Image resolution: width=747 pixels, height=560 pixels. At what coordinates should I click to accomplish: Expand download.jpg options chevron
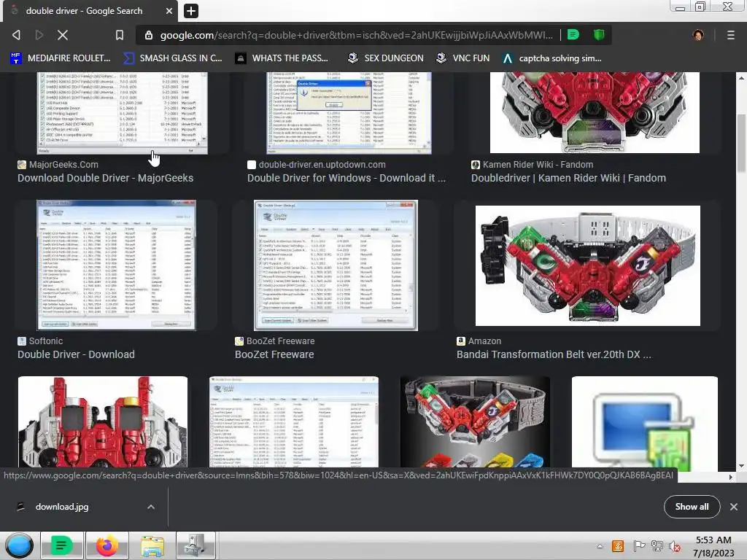(x=150, y=507)
